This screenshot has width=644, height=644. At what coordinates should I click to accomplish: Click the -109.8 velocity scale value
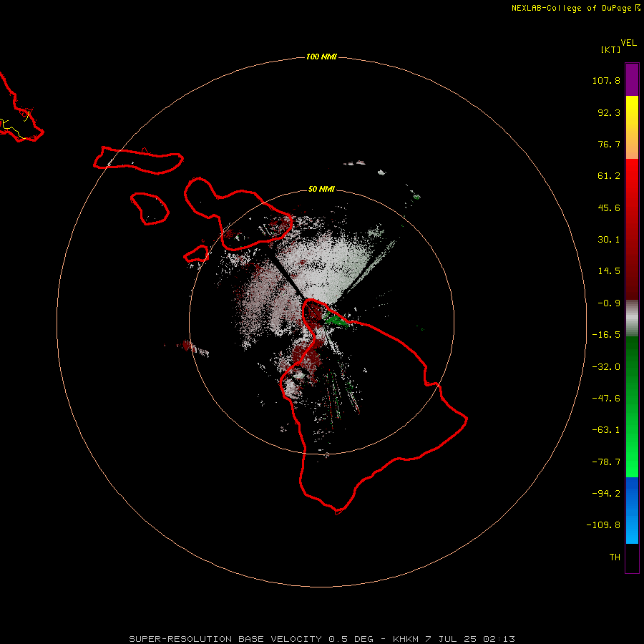pos(603,525)
